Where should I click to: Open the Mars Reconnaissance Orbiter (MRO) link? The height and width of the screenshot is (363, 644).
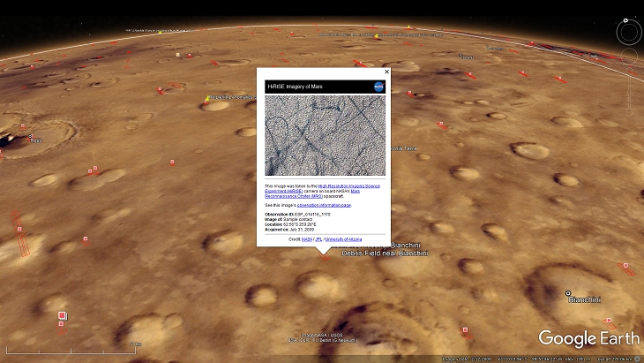[294, 196]
